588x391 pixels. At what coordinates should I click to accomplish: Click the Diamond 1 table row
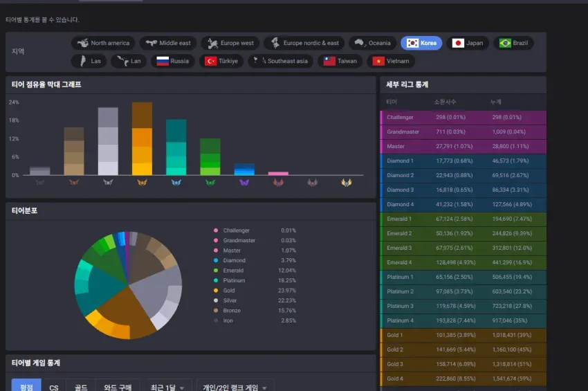[x=463, y=161]
